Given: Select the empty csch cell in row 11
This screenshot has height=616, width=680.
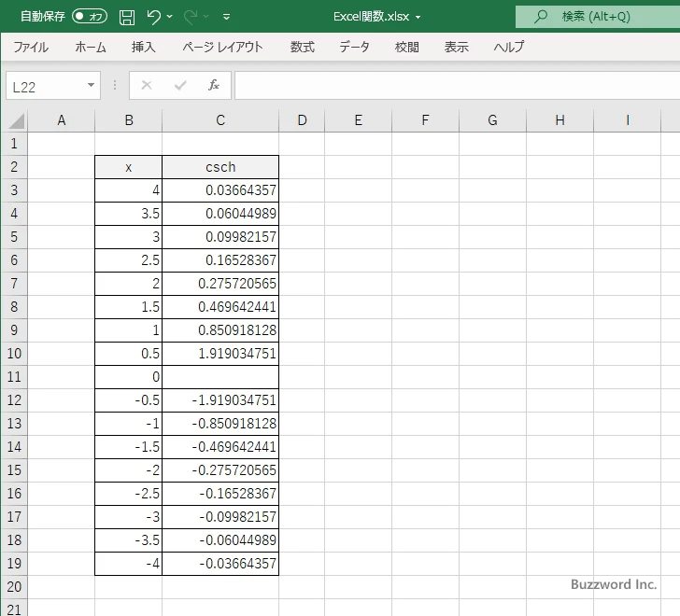Looking at the screenshot, I should tap(220, 377).
